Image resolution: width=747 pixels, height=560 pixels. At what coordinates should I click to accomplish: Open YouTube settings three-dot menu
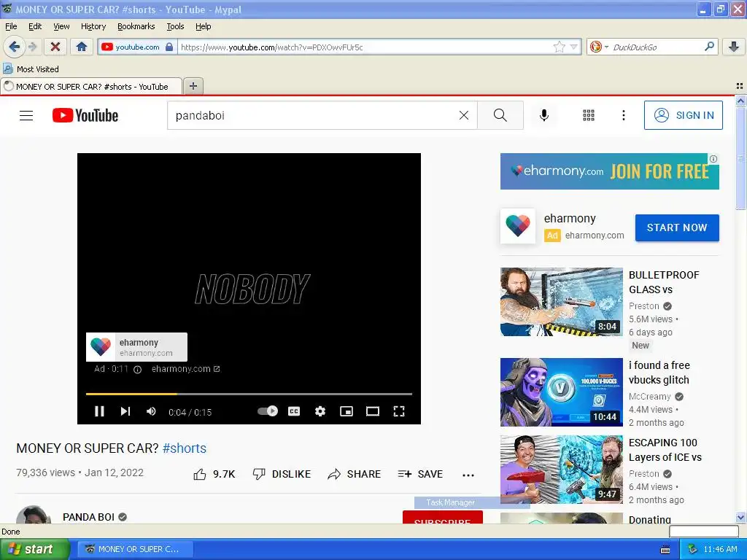[x=623, y=115]
